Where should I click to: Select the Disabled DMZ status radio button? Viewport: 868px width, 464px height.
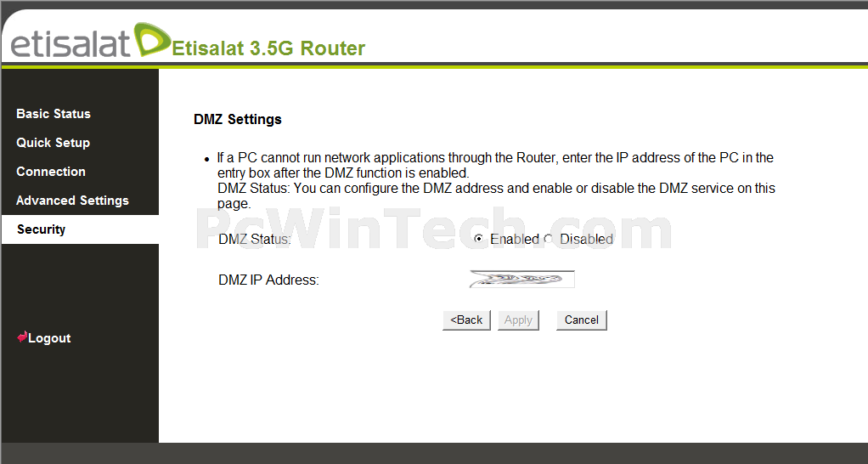point(548,239)
